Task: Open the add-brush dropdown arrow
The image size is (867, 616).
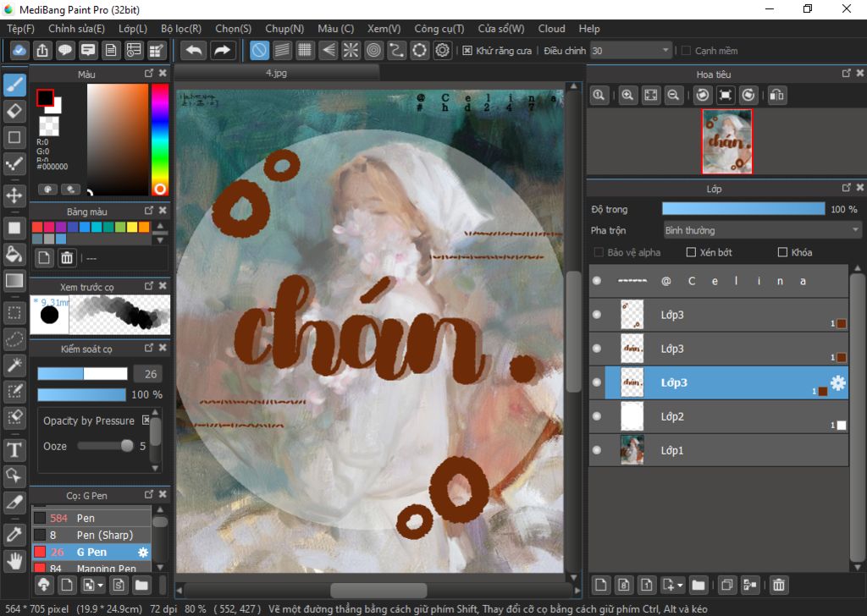Action: (x=101, y=585)
